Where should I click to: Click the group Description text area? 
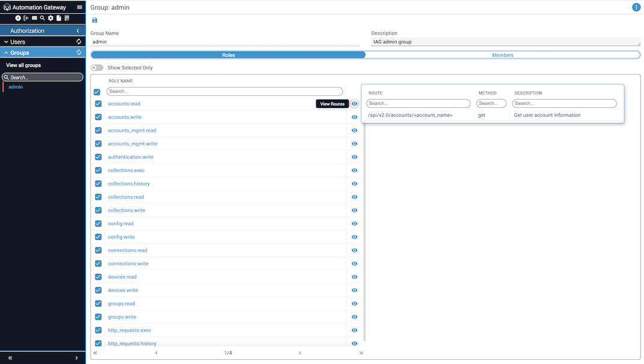(505, 42)
